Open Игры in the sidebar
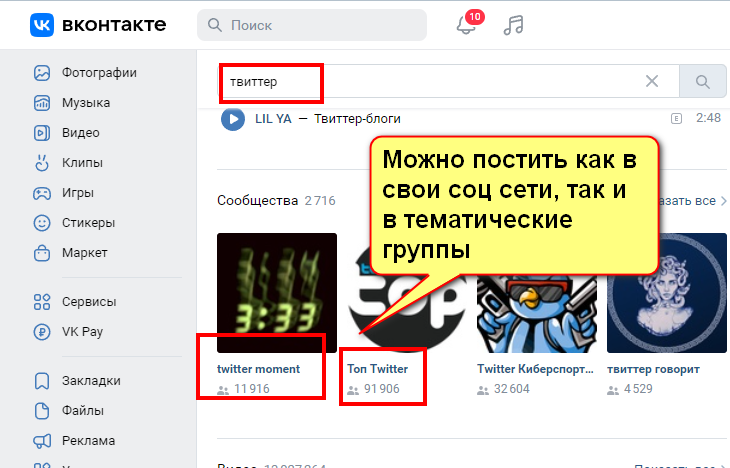Screen dimensions: 730x468 pyautogui.click(x=78, y=193)
